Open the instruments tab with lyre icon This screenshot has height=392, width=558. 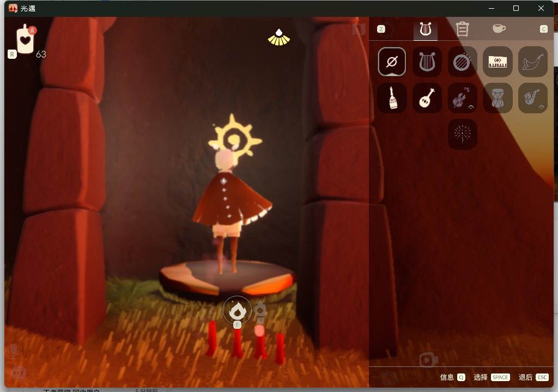425,29
